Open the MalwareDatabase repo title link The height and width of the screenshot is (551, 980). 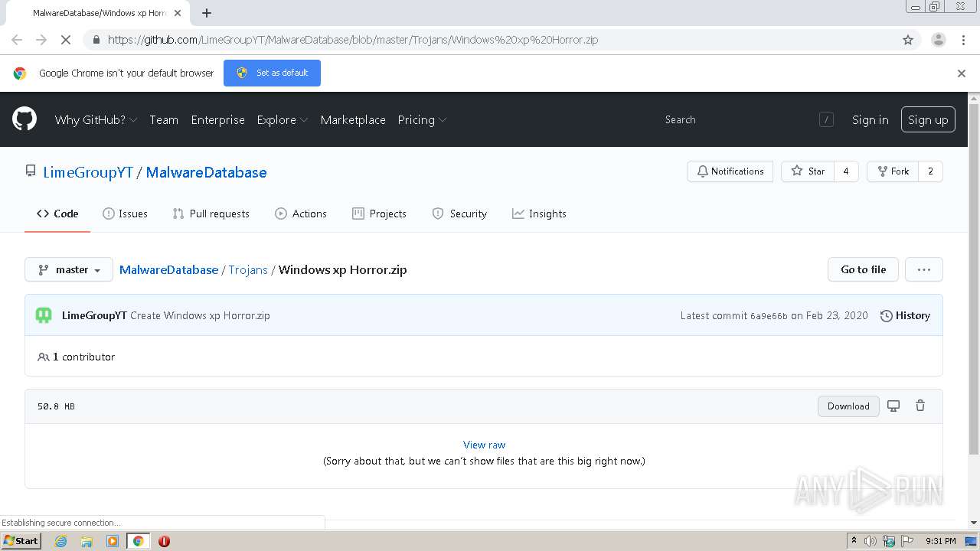[206, 172]
